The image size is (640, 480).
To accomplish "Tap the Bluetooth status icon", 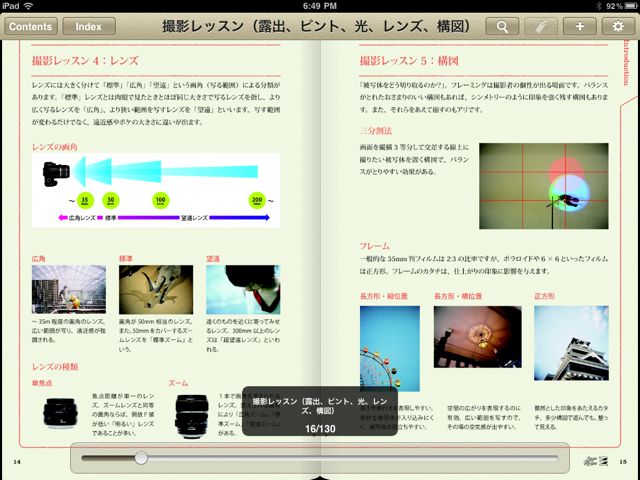I will [599, 6].
